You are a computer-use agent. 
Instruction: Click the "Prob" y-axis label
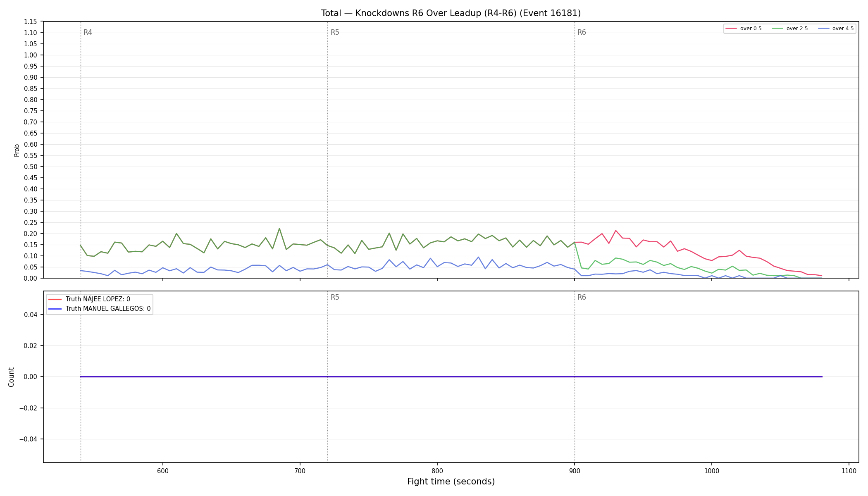pyautogui.click(x=17, y=150)
